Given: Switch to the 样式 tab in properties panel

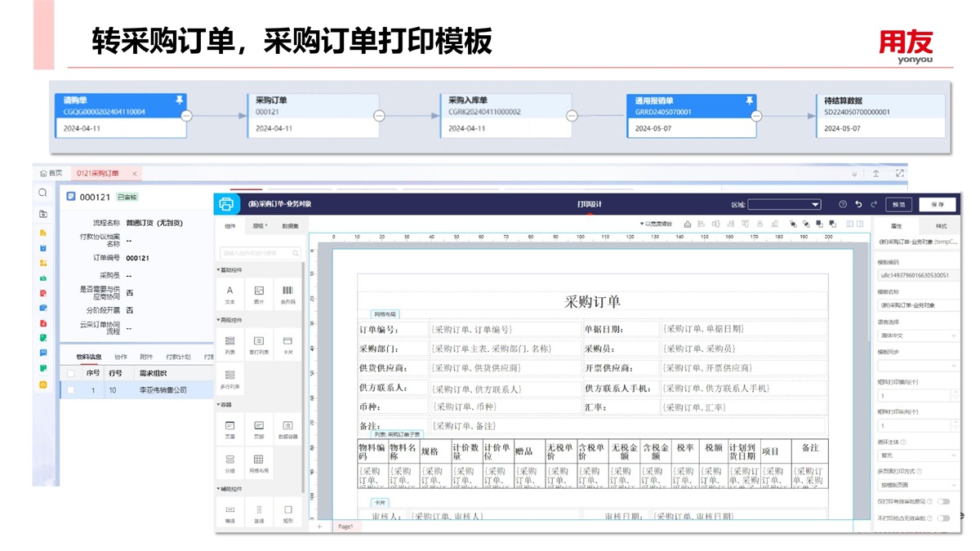Looking at the screenshot, I should pos(941,226).
